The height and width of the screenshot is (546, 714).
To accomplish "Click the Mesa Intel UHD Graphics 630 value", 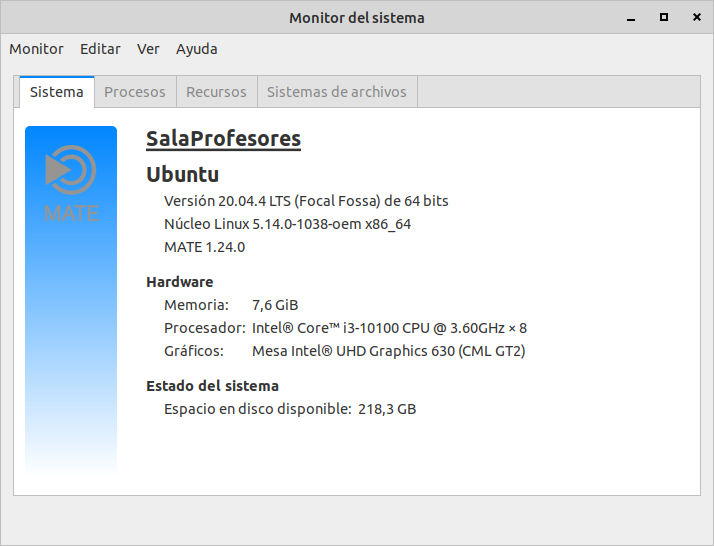I will coord(389,351).
